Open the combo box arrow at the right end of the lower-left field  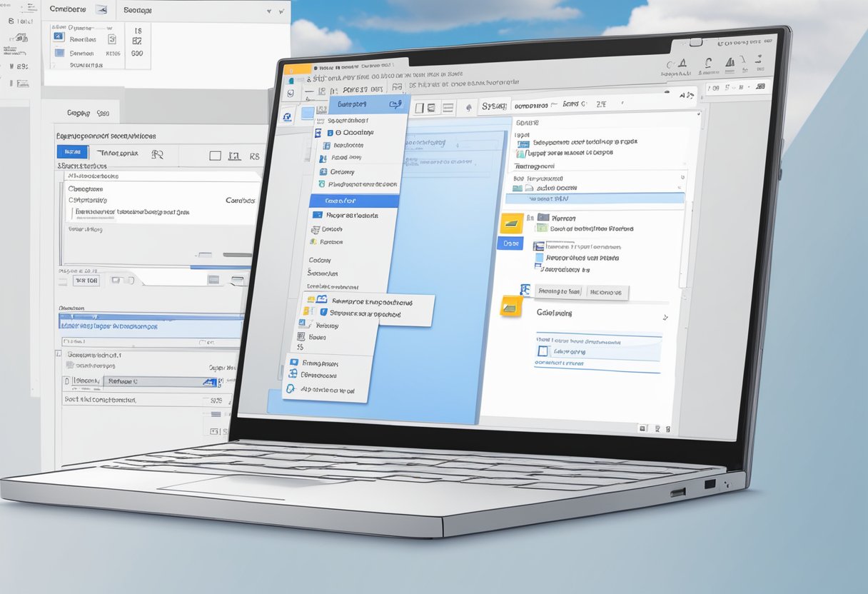[x=209, y=382]
